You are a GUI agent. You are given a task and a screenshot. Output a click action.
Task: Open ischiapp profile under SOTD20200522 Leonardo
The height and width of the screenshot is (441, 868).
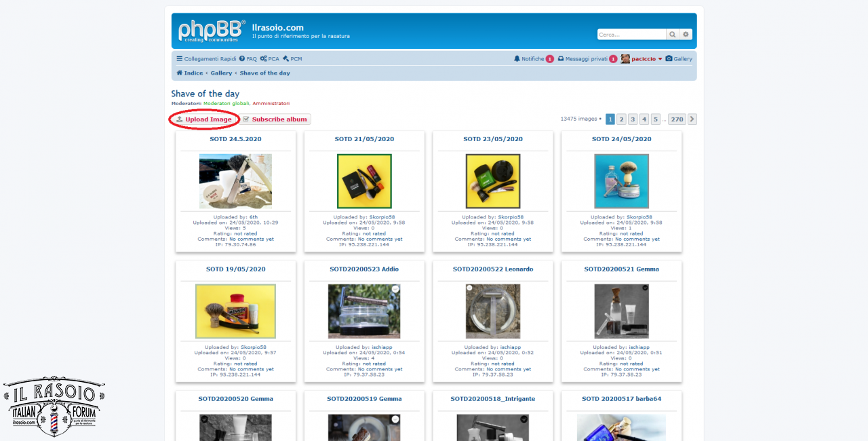[x=511, y=347]
